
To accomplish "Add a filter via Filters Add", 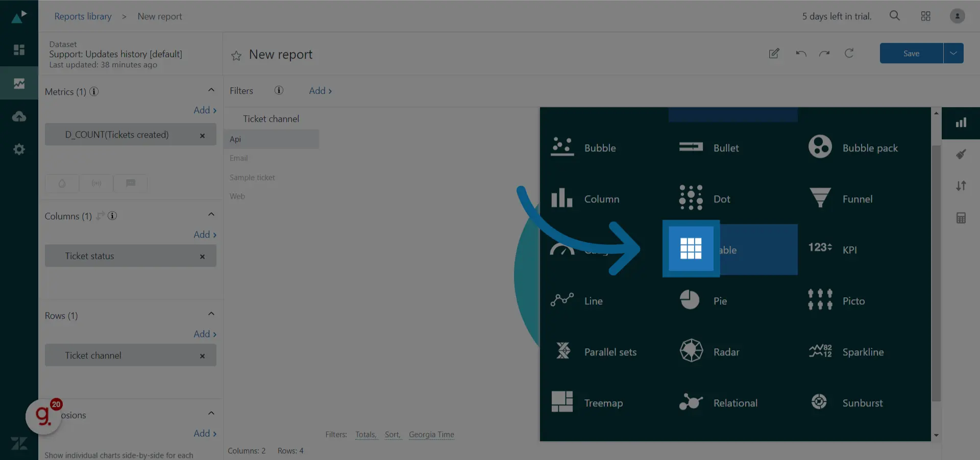I will click(x=321, y=91).
